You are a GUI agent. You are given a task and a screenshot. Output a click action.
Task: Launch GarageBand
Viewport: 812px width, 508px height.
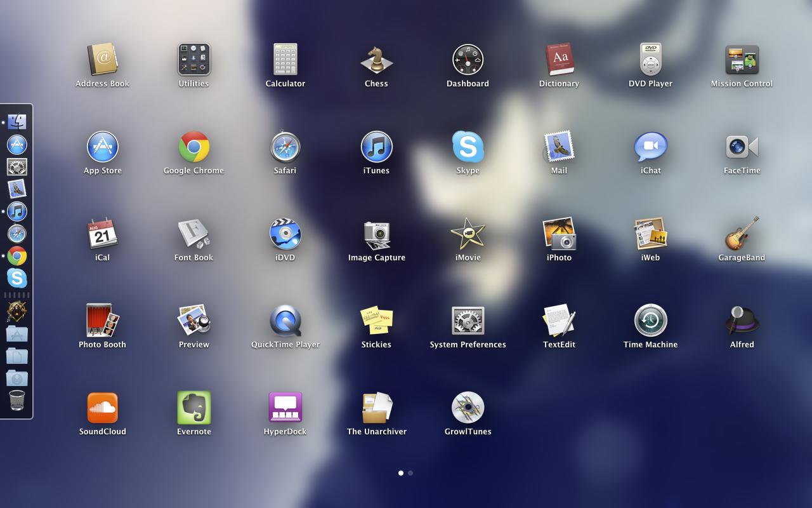point(742,234)
